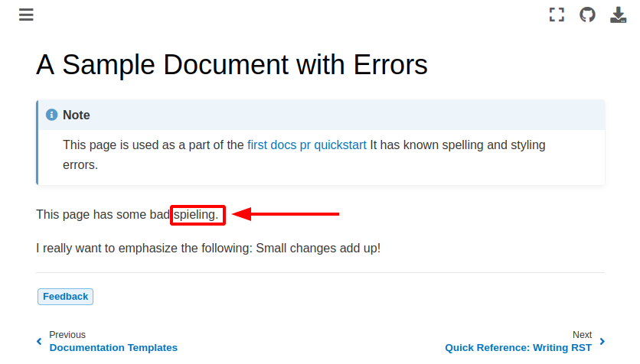Open Quick Reference: Writing RST page
This screenshot has width=640, height=364.
(518, 347)
